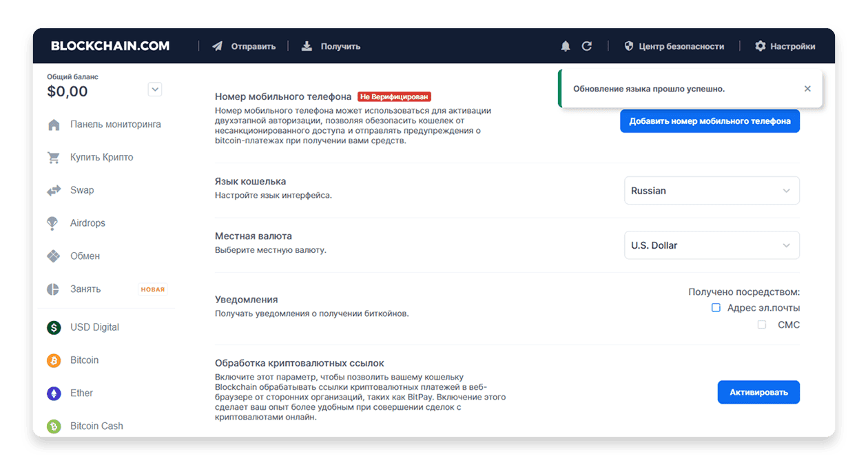Open Bitcoin wallet in sidebar
The height and width of the screenshot is (465, 868).
(84, 360)
